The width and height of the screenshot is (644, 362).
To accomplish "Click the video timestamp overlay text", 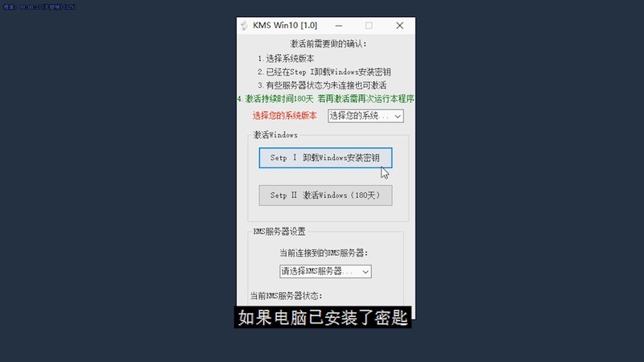I will pyautogui.click(x=39, y=6).
